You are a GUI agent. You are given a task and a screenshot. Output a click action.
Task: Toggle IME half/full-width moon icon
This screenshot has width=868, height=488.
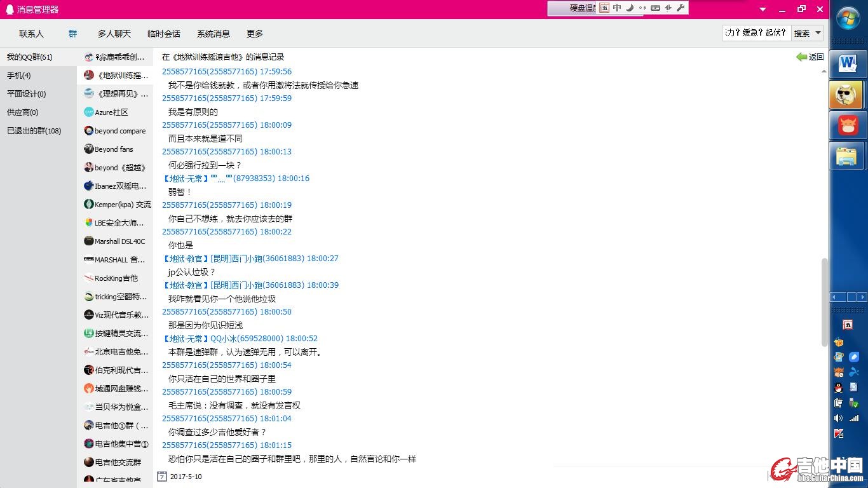(629, 8)
